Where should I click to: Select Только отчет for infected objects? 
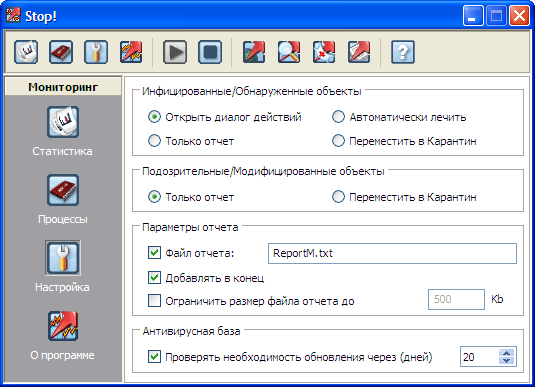191,141
